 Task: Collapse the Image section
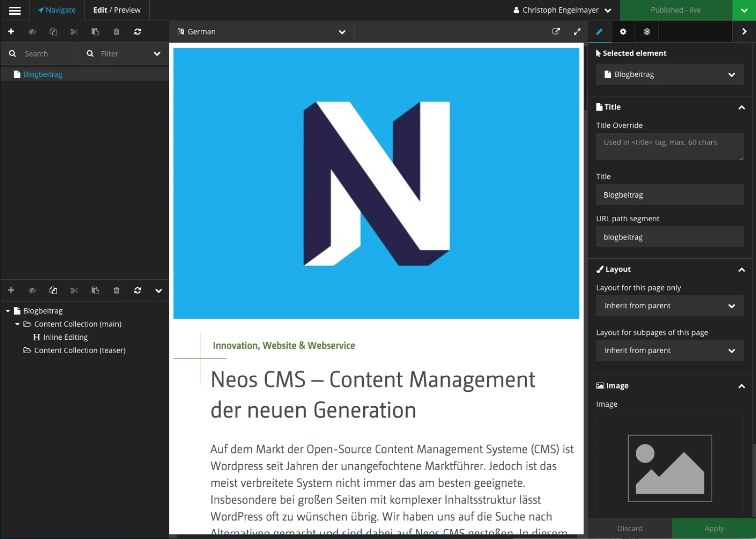coord(741,386)
